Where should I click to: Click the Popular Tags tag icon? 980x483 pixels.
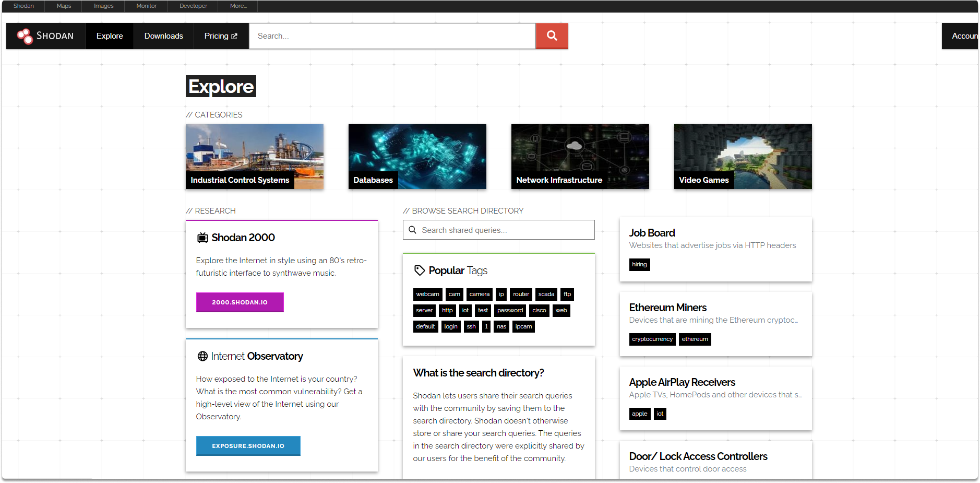pos(419,270)
